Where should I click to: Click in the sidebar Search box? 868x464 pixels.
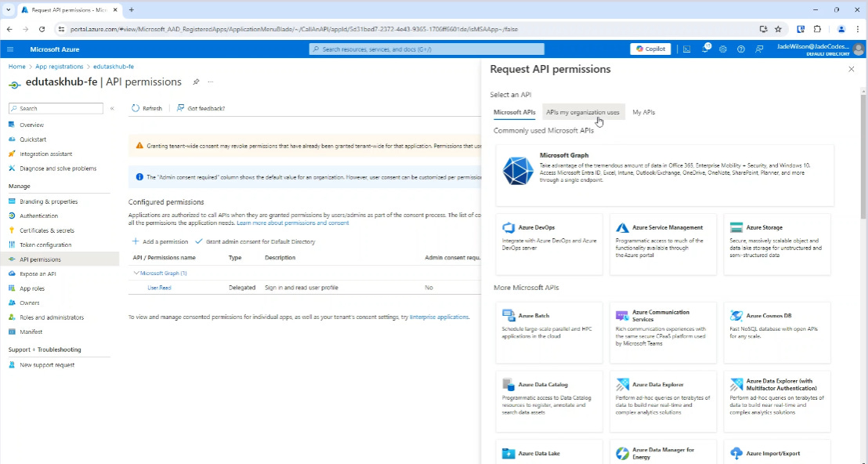click(56, 108)
